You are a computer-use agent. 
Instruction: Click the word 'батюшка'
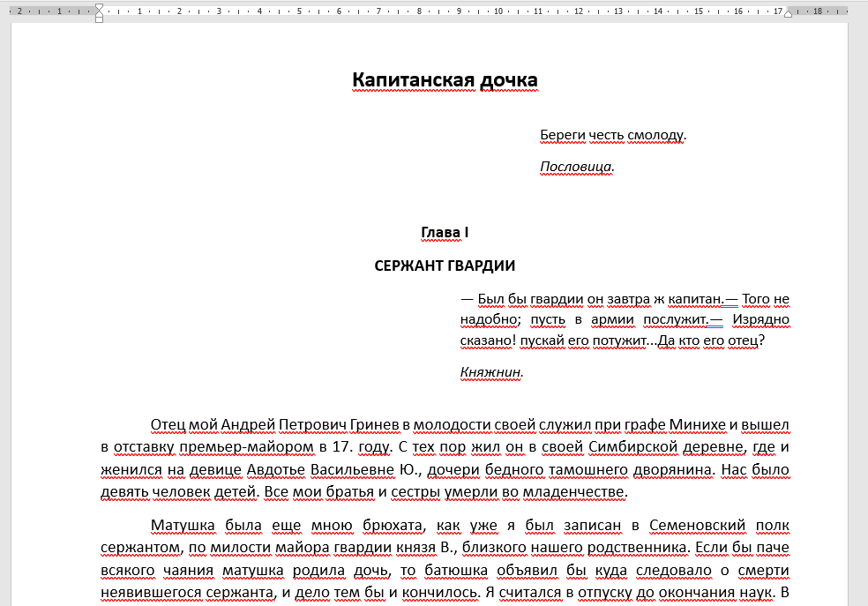tap(456, 571)
